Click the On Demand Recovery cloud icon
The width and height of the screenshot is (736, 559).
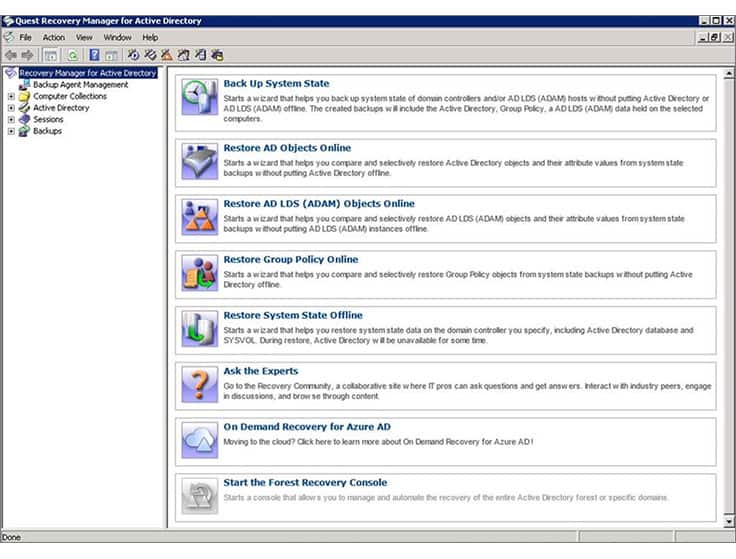(199, 440)
